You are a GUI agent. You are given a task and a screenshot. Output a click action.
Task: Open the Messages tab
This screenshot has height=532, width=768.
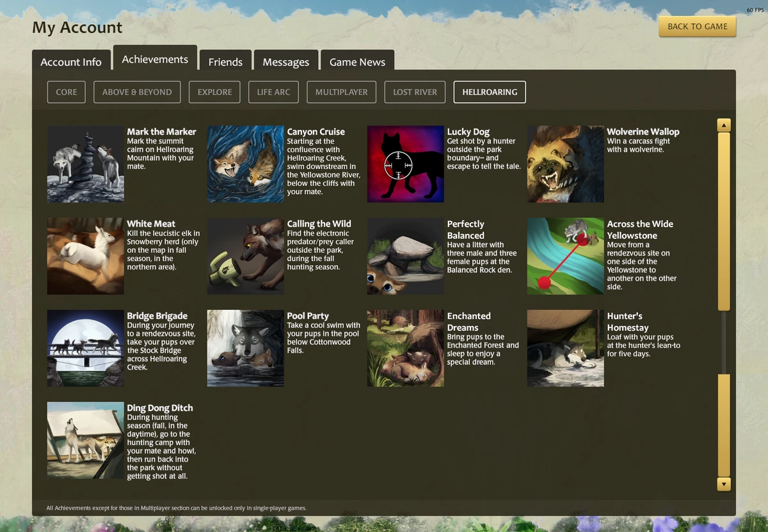[285, 61]
